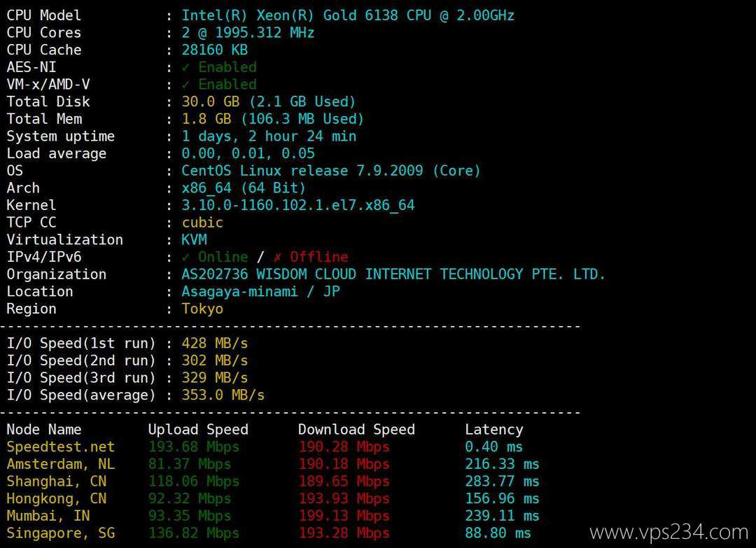Click the Shanghai, CN node name

tap(57, 482)
